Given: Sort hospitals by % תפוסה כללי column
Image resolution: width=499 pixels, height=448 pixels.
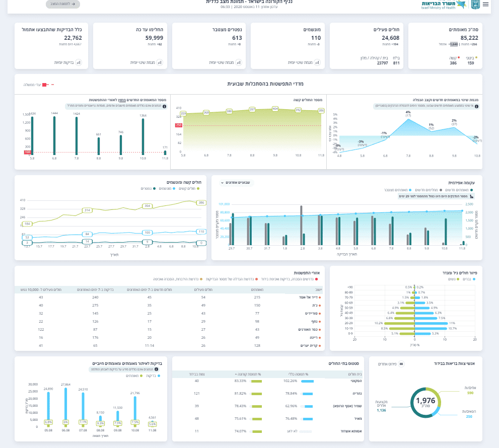Looking at the screenshot, I should pyautogui.click(x=298, y=374).
